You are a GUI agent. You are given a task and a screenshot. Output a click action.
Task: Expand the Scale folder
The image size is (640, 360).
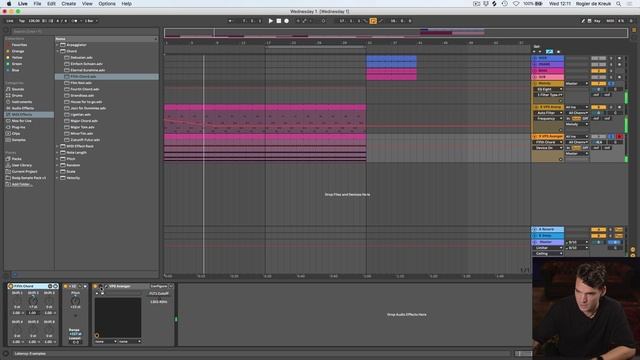(58, 171)
